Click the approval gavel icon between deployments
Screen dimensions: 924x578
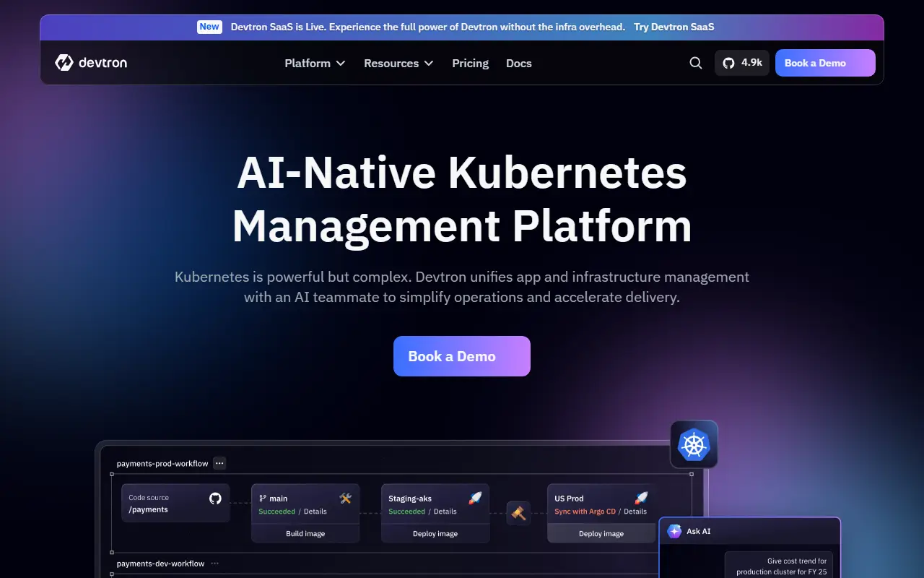click(x=518, y=513)
